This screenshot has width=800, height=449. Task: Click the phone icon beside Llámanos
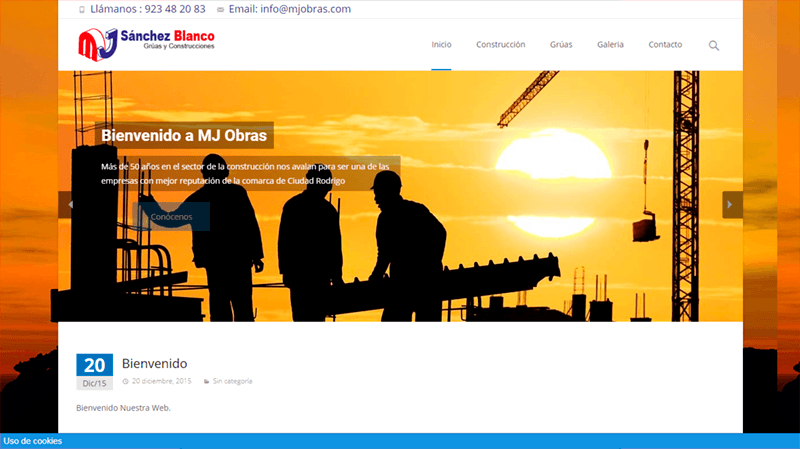82,9
